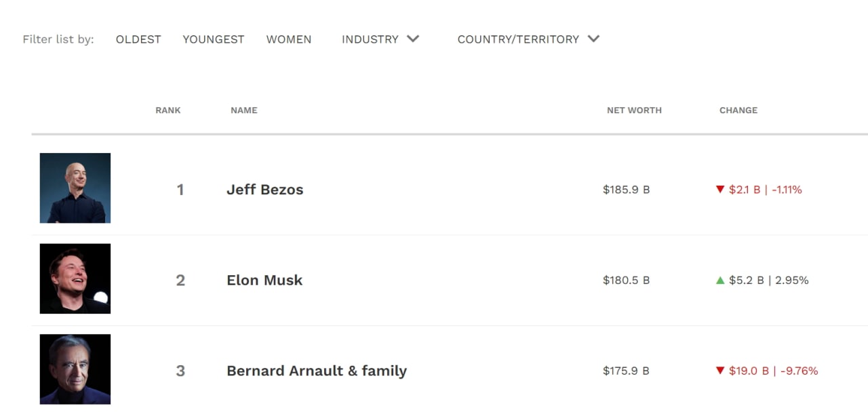Click the green up arrow for Elon Musk
Viewport: 868px width, 416px height.
[720, 280]
